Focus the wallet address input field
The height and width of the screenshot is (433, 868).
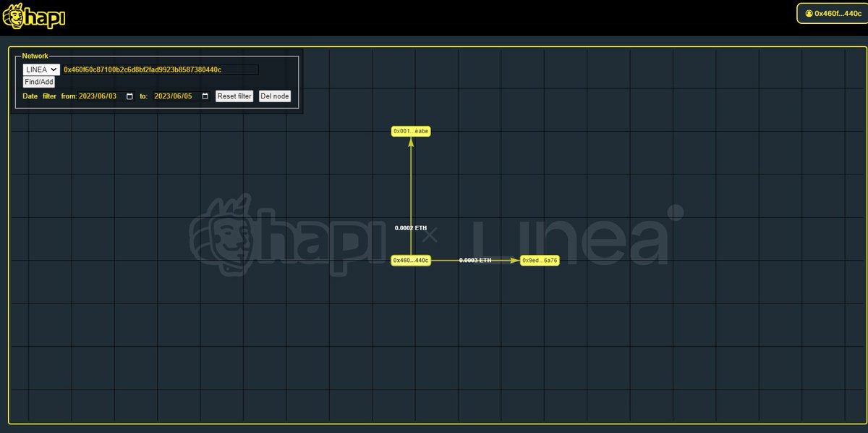161,70
